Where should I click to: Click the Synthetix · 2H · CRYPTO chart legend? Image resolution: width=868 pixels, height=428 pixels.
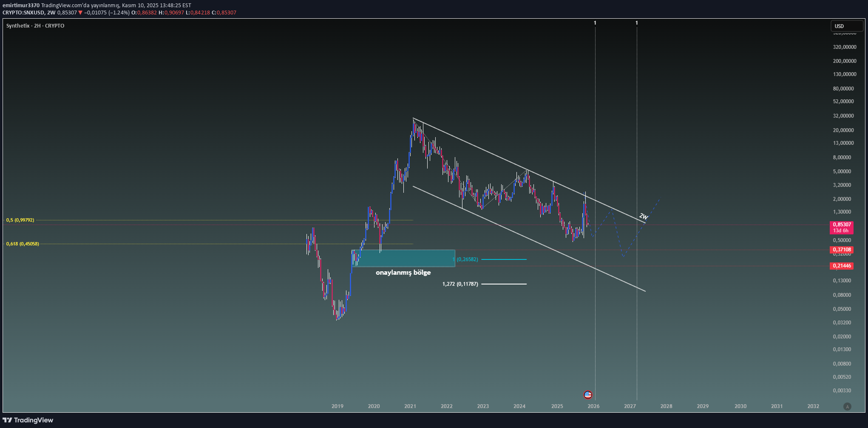point(34,26)
